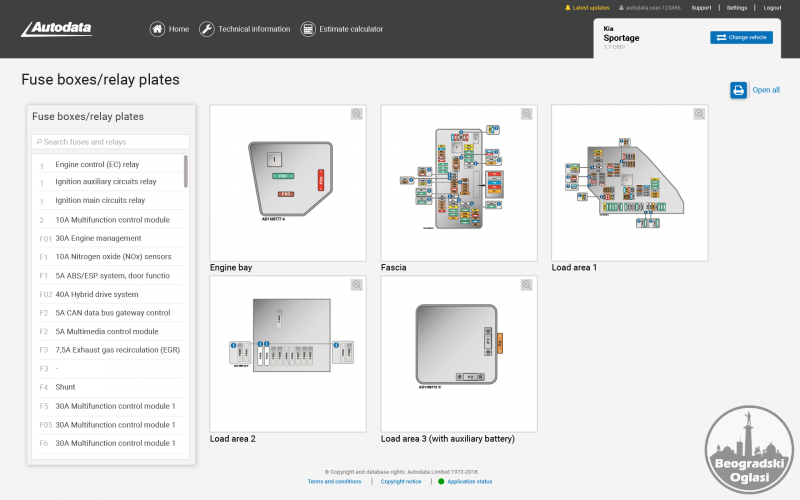
Task: Zoom into Load area 3 diagram
Action: click(x=527, y=285)
